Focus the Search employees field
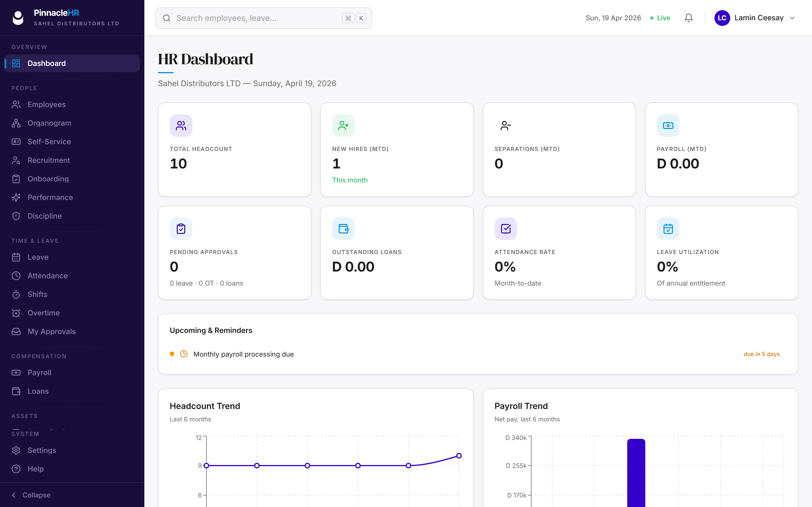 [x=264, y=18]
